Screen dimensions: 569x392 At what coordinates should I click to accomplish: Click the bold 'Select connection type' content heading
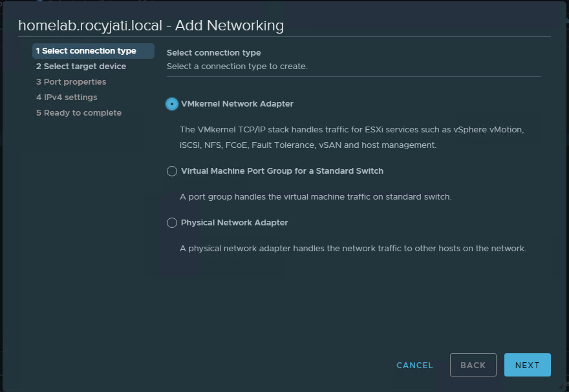[x=214, y=53]
